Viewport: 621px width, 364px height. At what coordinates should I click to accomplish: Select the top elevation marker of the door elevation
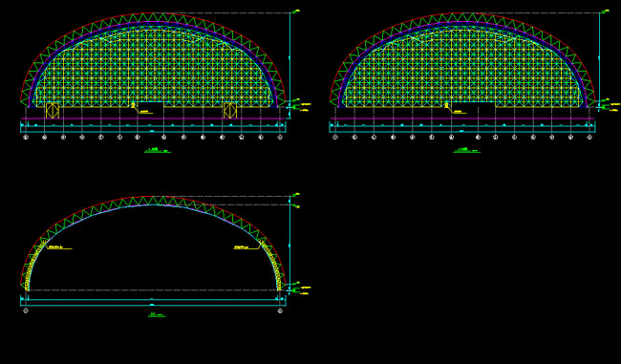(x=294, y=11)
